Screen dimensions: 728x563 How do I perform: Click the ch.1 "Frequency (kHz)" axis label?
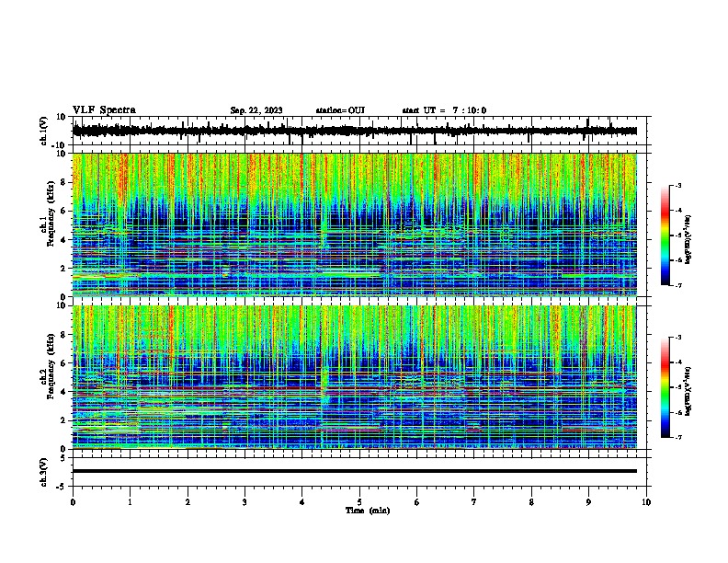(51, 214)
